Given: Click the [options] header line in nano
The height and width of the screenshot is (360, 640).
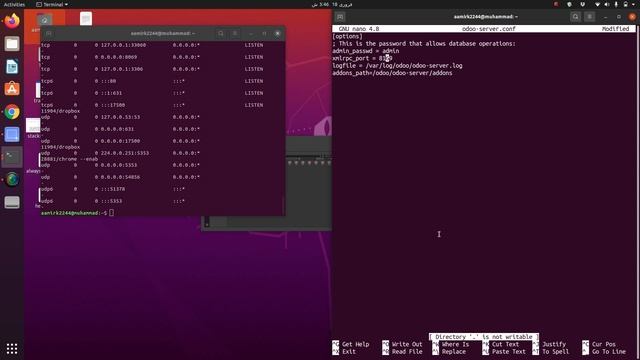Looking at the screenshot, I should pyautogui.click(x=347, y=36).
